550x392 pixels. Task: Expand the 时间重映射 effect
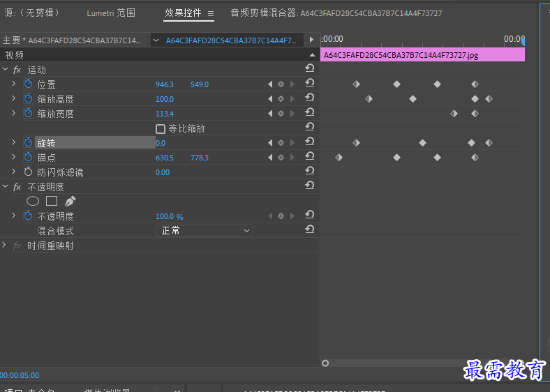point(4,245)
